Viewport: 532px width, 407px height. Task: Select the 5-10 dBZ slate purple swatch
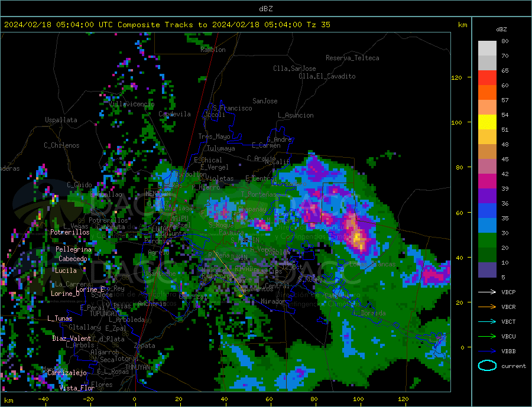click(487, 270)
